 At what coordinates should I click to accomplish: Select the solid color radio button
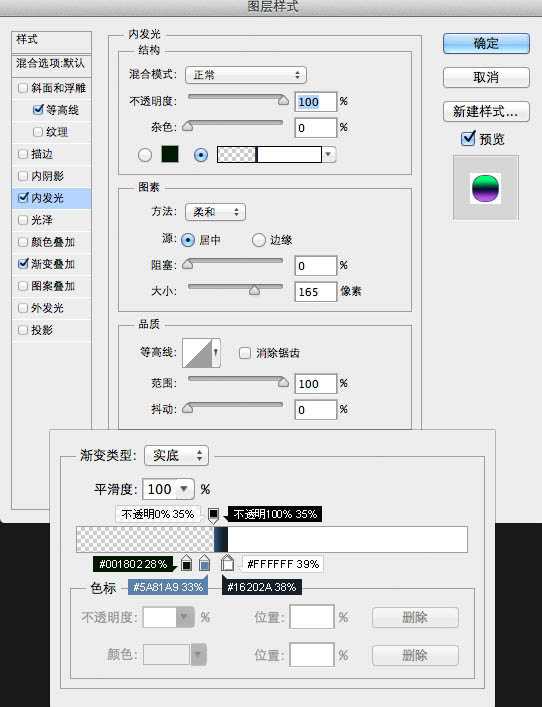145,155
